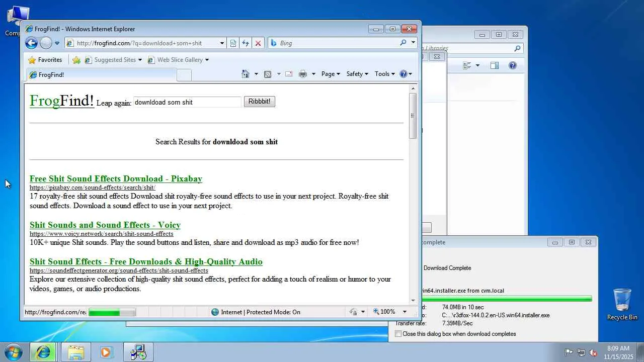Click the Action Center flag tray icon
Screen dimensions: 644x362
coord(569,352)
